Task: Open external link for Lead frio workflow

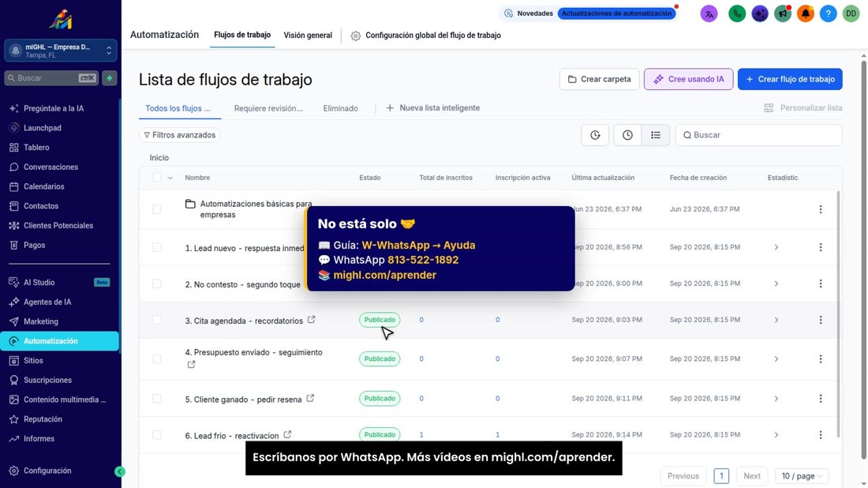Action: click(x=287, y=435)
